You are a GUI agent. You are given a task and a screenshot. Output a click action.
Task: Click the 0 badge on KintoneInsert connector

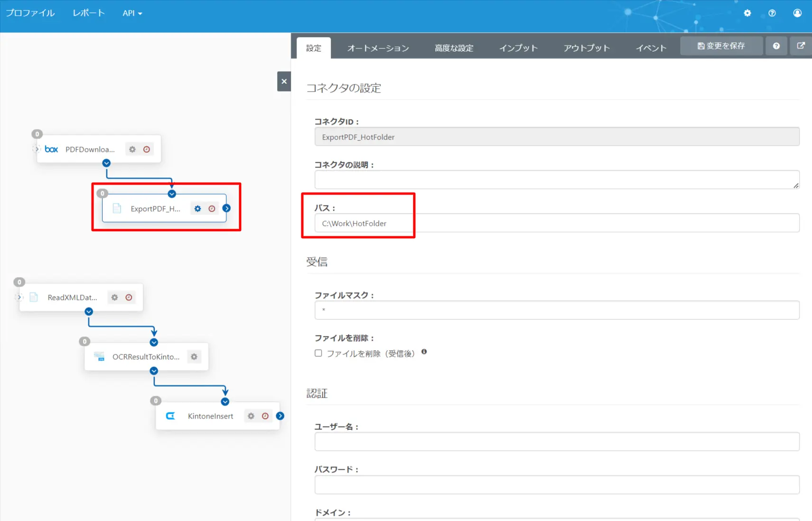(x=156, y=401)
